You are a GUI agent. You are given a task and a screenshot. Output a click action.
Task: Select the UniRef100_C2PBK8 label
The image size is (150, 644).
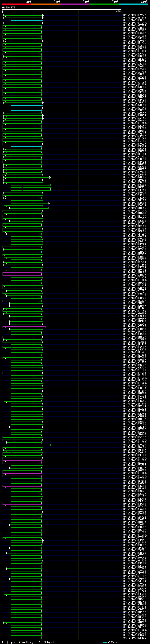pos(135,92)
